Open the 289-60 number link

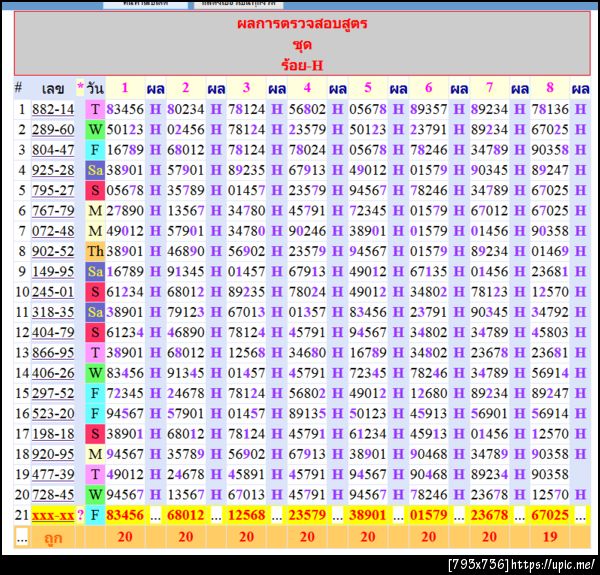click(53, 130)
